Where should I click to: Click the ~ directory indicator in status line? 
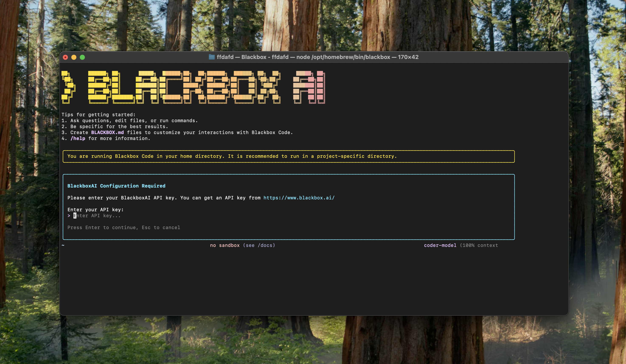pos(63,245)
